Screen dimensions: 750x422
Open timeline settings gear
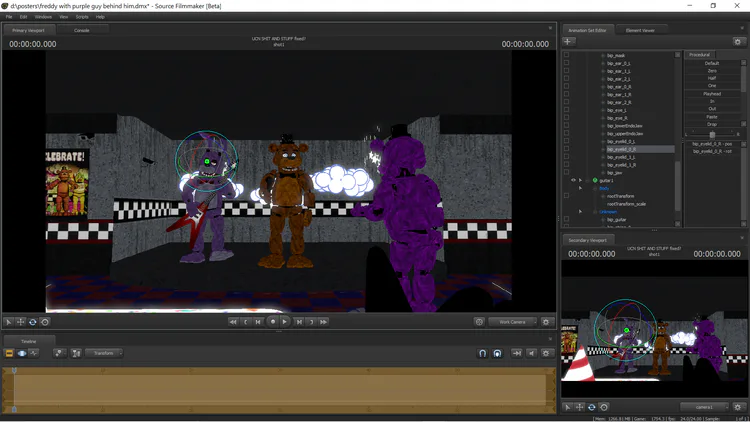(546, 353)
